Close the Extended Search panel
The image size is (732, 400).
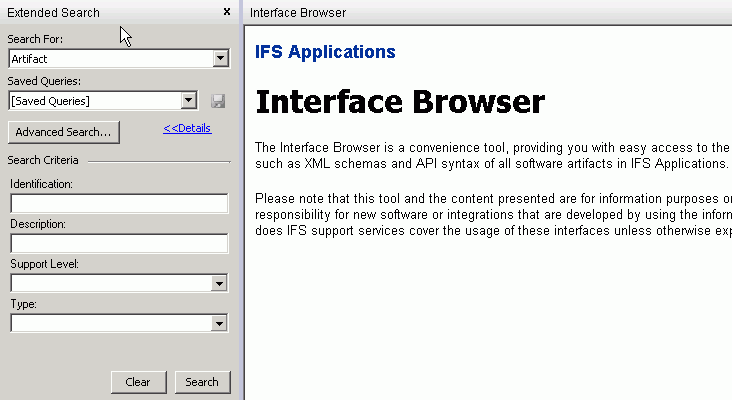pyautogui.click(x=227, y=12)
